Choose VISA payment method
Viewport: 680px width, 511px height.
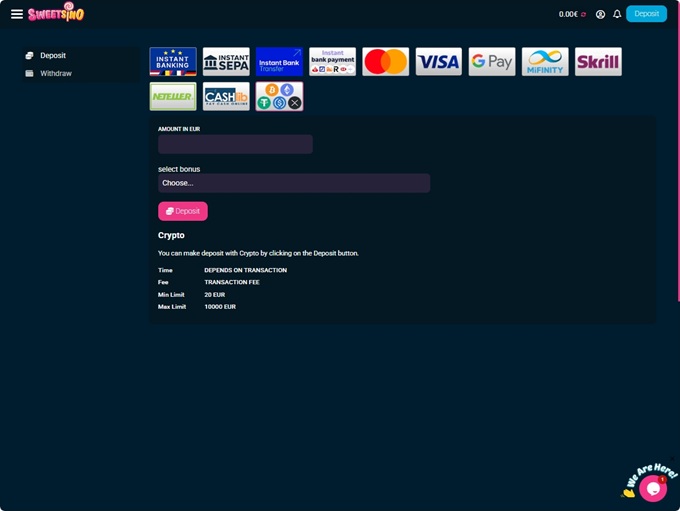click(439, 62)
